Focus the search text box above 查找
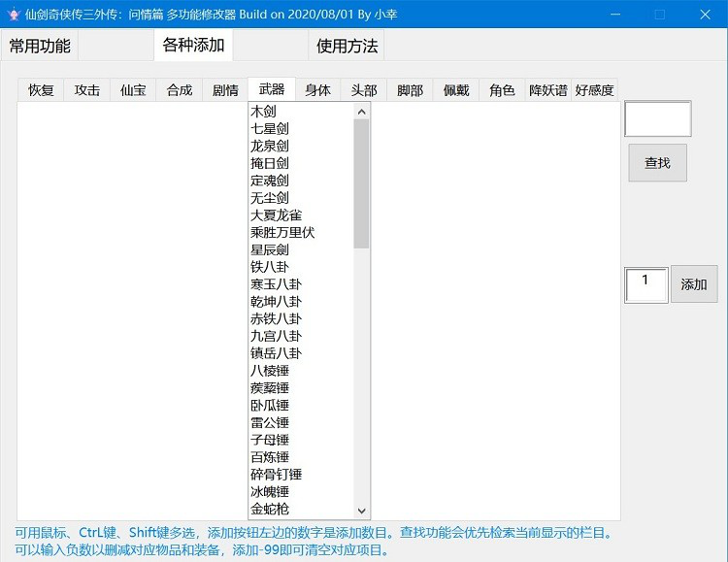The width and height of the screenshot is (728, 562). [657, 118]
